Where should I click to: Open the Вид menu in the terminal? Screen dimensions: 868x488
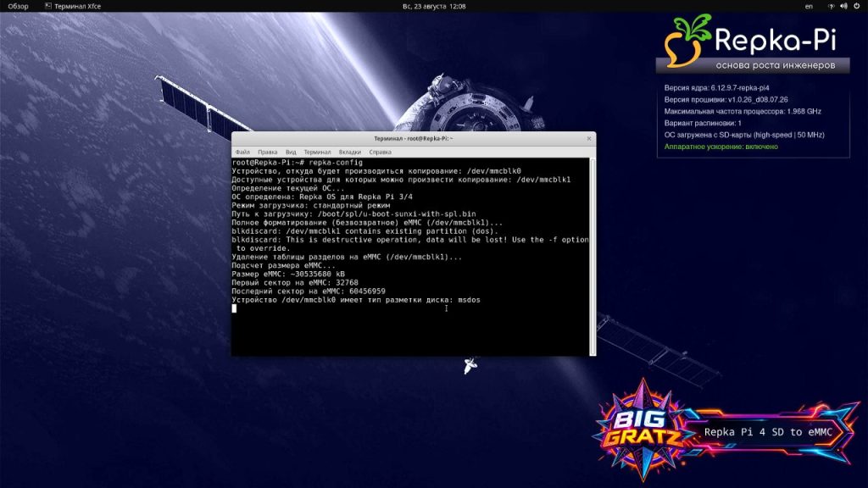coord(291,152)
